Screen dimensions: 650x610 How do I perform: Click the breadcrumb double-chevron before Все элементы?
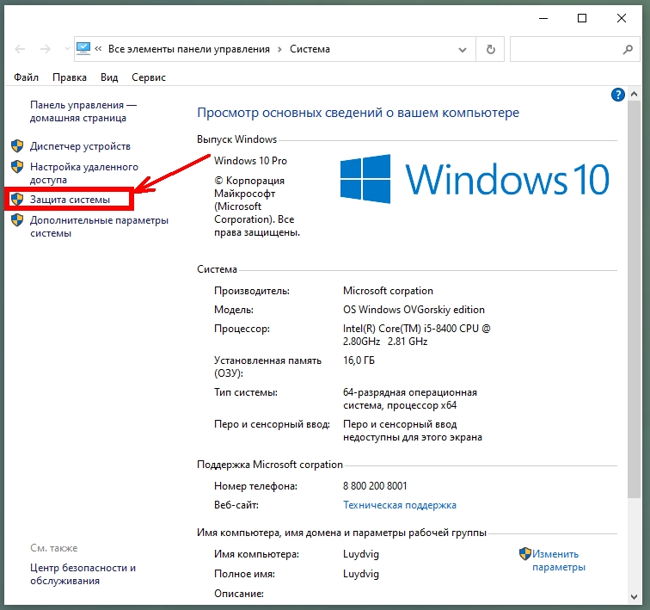coord(98,49)
